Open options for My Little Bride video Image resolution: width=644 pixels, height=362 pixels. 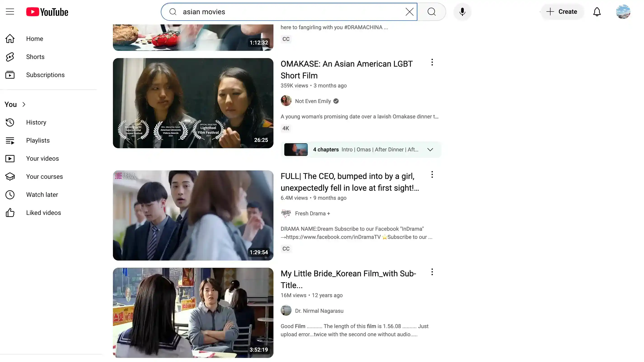(432, 272)
